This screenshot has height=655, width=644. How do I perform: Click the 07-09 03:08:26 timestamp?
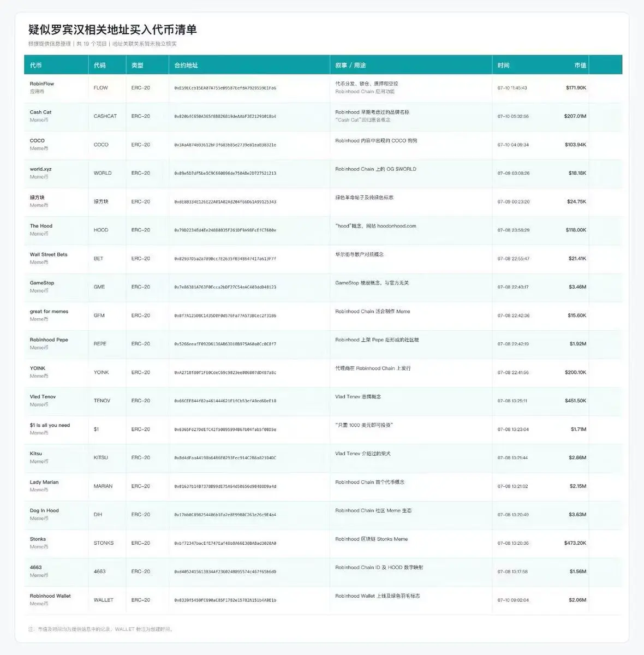coord(514,173)
